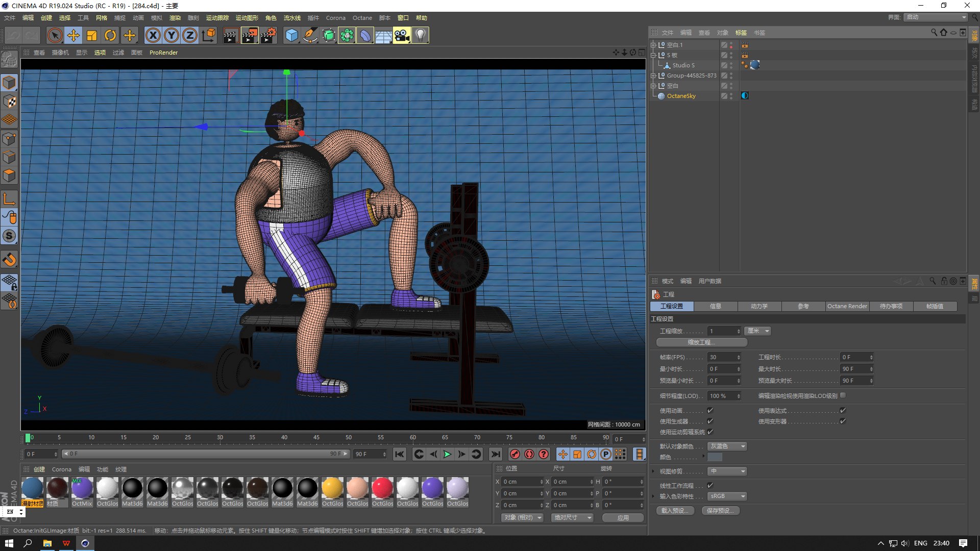980x551 pixels.
Task: Open the default object color dropdown
Action: coord(727,446)
